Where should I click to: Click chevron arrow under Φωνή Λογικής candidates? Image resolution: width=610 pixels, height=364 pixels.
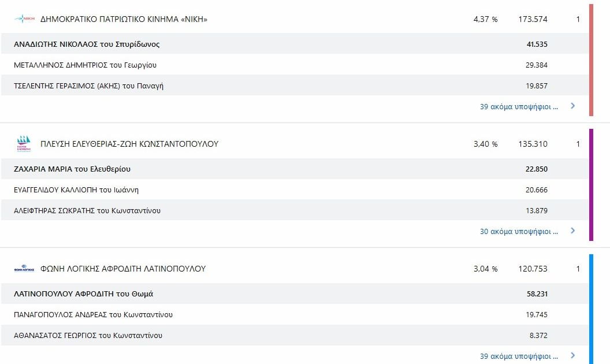point(572,355)
